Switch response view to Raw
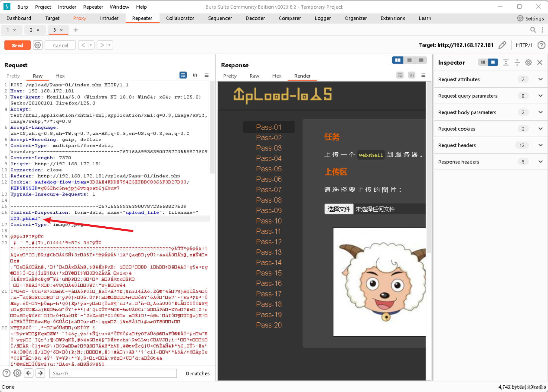The width and height of the screenshot is (548, 392). pyautogui.click(x=254, y=76)
